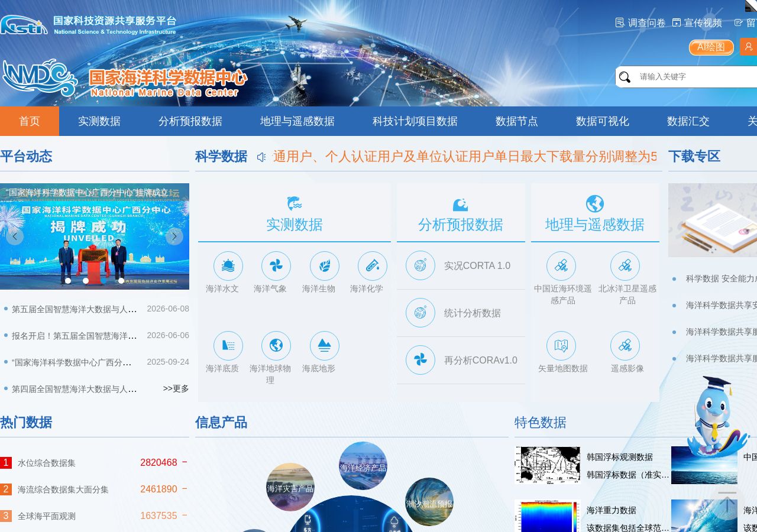Open 水位综合数据集 in hot data

pyautogui.click(x=47, y=463)
